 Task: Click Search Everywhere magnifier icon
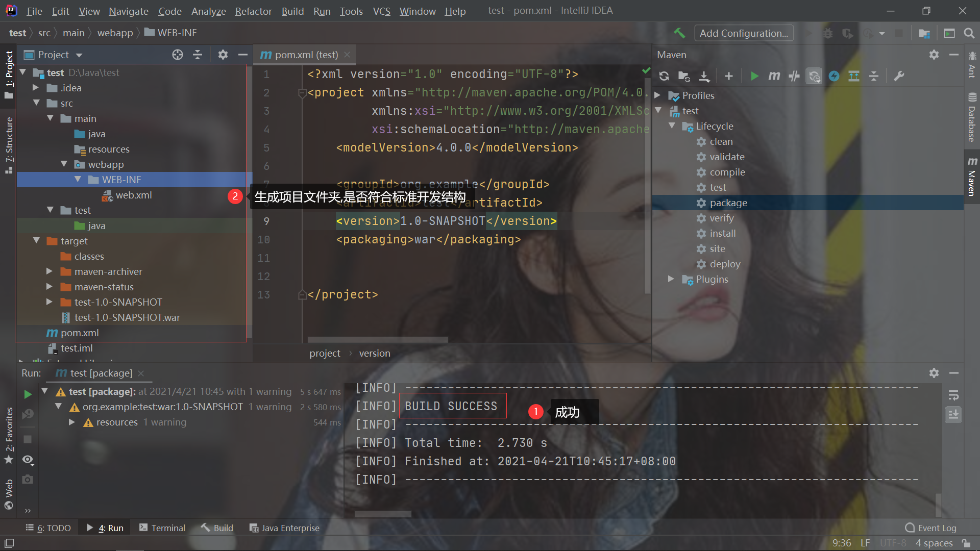click(x=969, y=33)
